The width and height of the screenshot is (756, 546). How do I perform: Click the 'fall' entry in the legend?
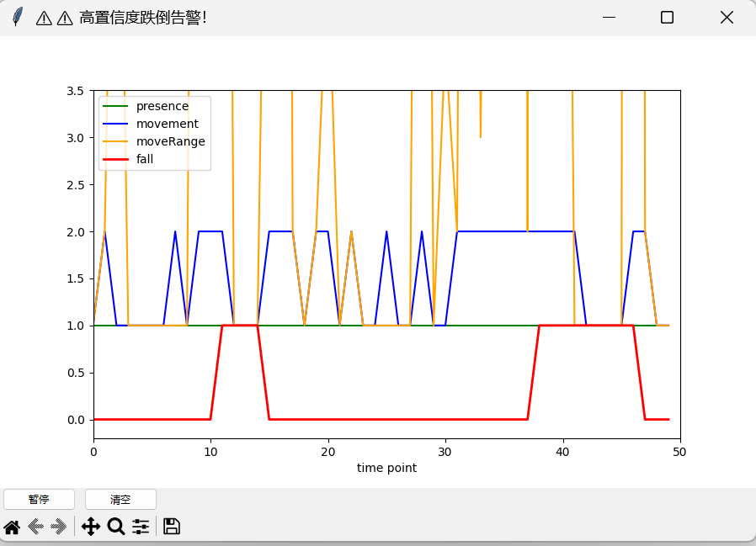pyautogui.click(x=145, y=159)
